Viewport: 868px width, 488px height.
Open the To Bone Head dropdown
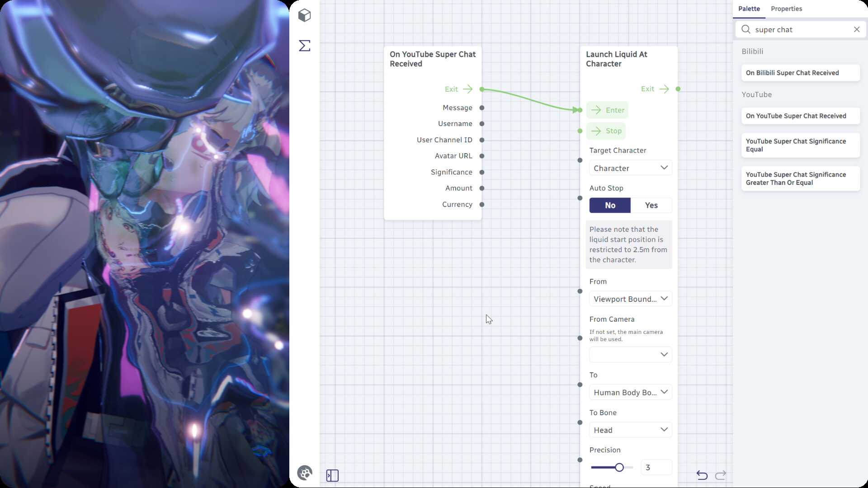(x=630, y=430)
